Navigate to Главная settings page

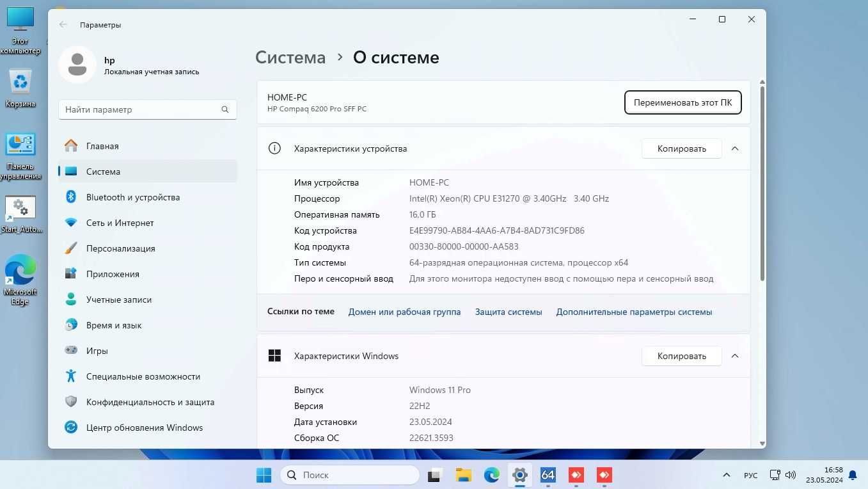coord(148,146)
